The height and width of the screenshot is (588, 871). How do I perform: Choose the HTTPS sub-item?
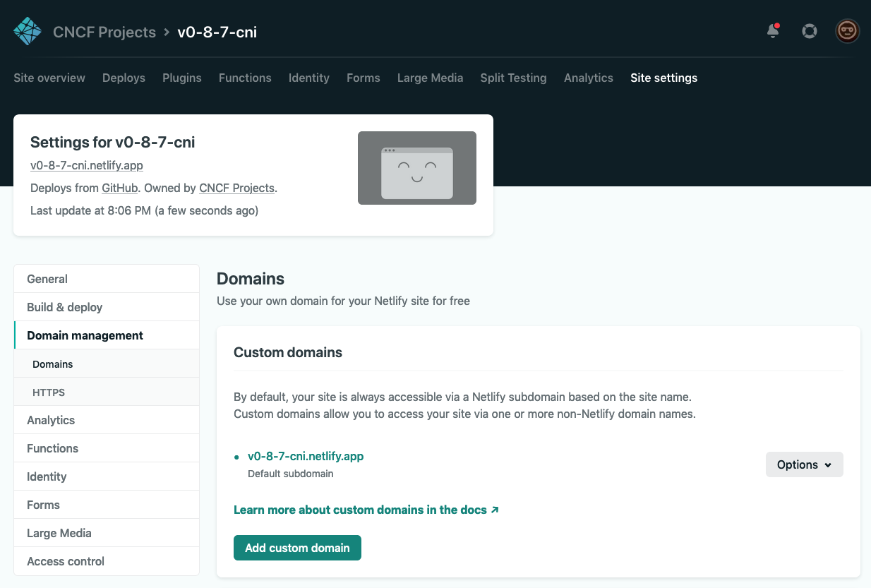107,392
